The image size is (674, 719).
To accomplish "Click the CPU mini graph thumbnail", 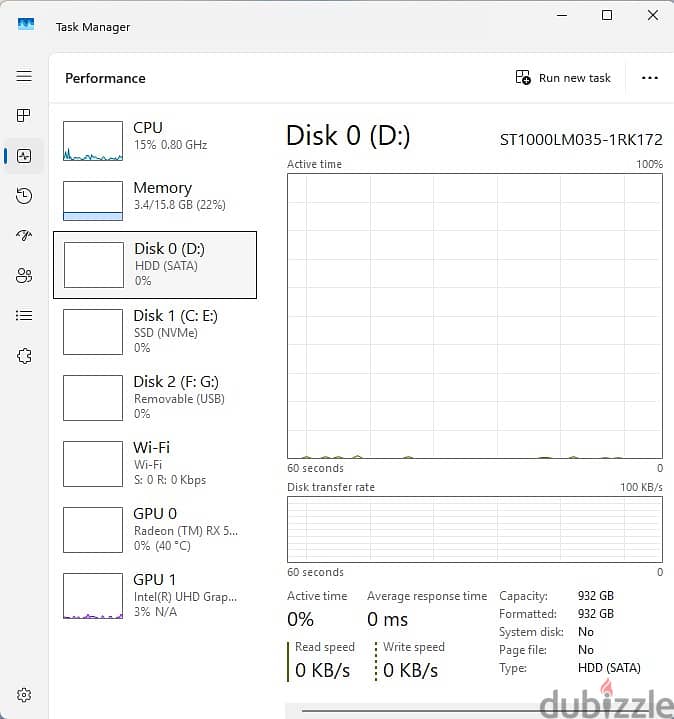I will tap(93, 141).
